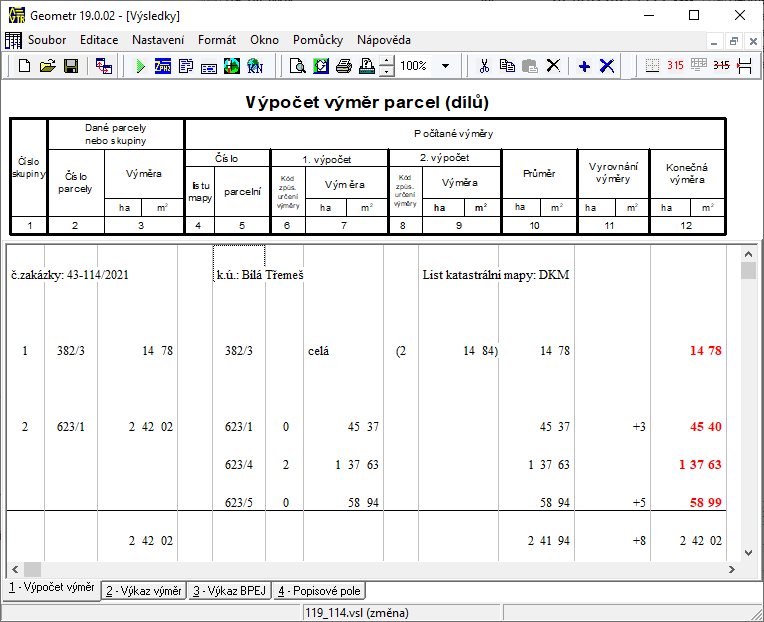
Task: Click the ZPMZ toolbar icon
Action: click(x=163, y=66)
